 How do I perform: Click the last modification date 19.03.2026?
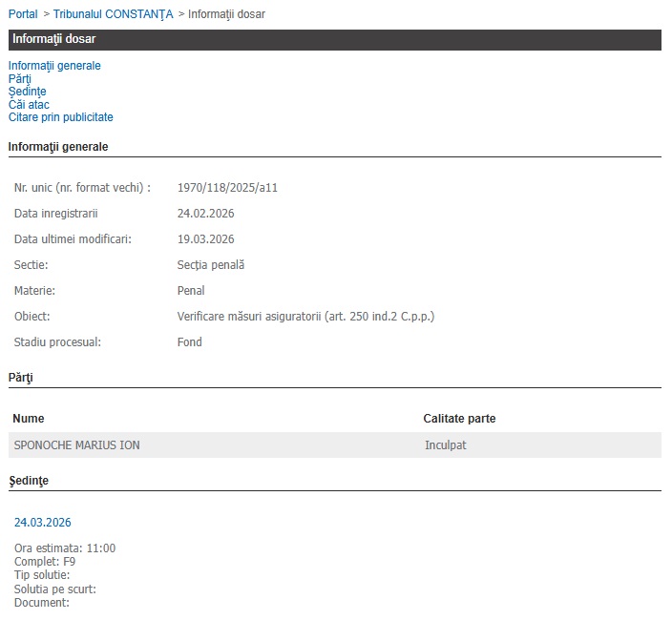point(205,239)
